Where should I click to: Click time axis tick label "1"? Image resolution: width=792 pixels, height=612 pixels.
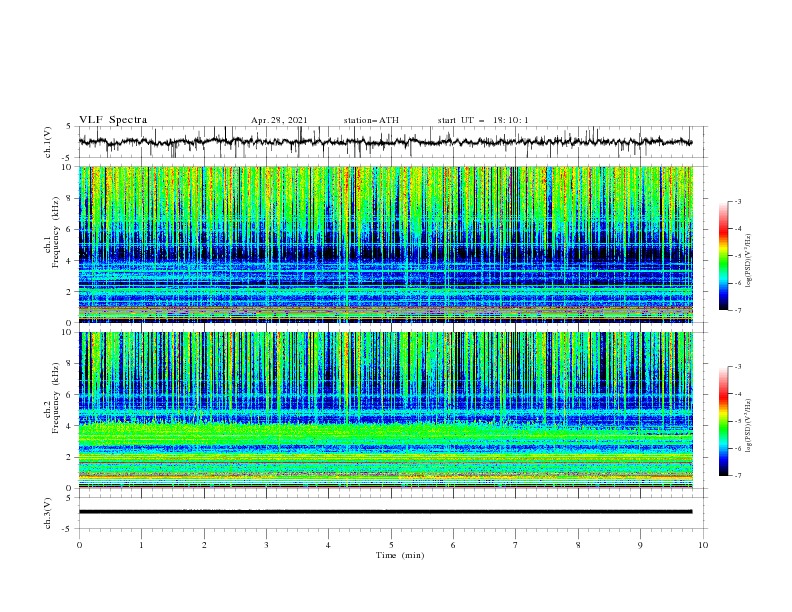coord(141,545)
